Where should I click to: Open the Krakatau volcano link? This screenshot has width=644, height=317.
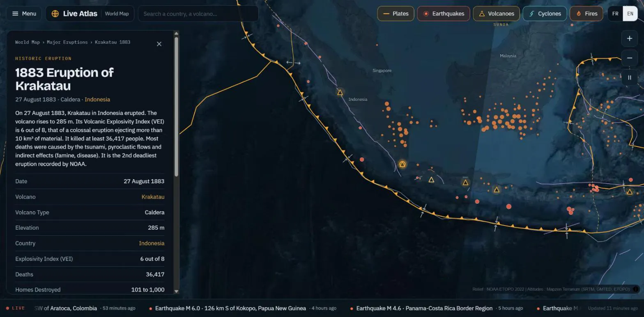(153, 197)
